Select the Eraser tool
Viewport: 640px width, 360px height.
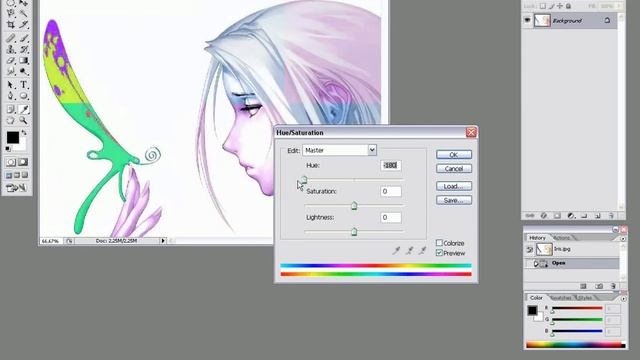pyautogui.click(x=11, y=61)
